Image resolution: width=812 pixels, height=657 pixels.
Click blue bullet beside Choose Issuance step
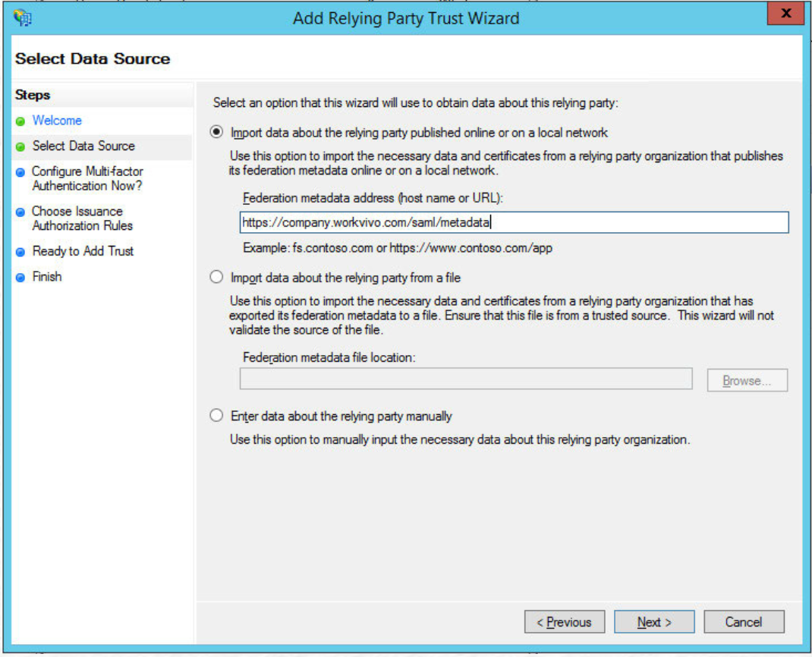click(20, 212)
